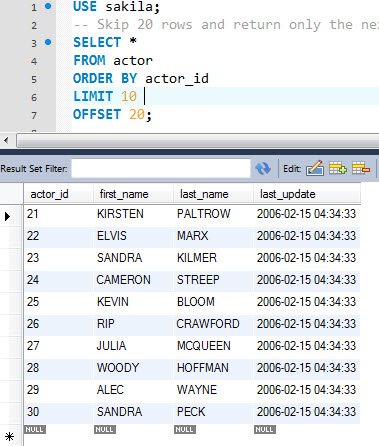Click the USE keyword on line 1
The height and width of the screenshot is (446, 379).
(85, 6)
